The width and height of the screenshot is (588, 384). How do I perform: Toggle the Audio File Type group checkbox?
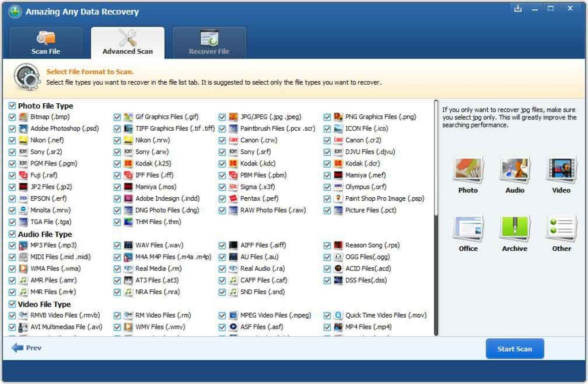point(12,234)
